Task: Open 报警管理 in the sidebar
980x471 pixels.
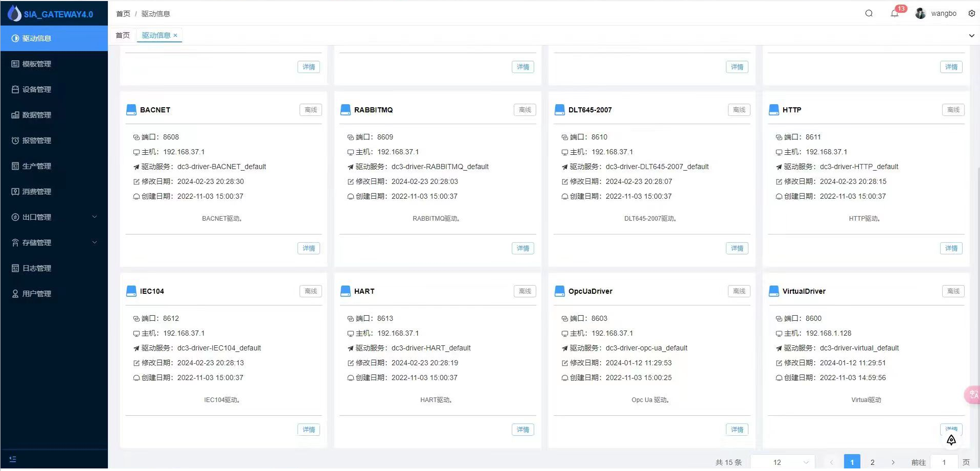Action: tap(37, 140)
